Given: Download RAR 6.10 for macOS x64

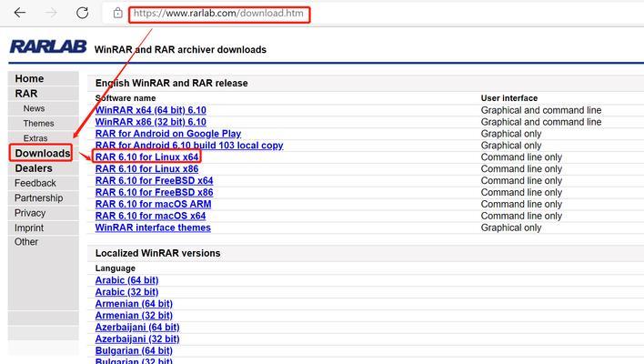Looking at the screenshot, I should click(x=150, y=216).
